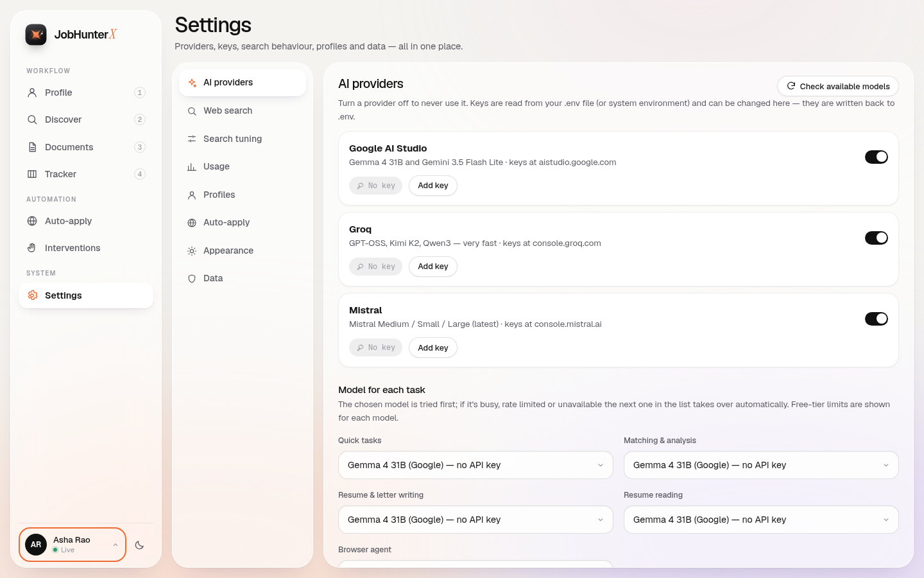The image size is (924, 578).
Task: Click the step 3 badge beside Documents
Action: [140, 147]
